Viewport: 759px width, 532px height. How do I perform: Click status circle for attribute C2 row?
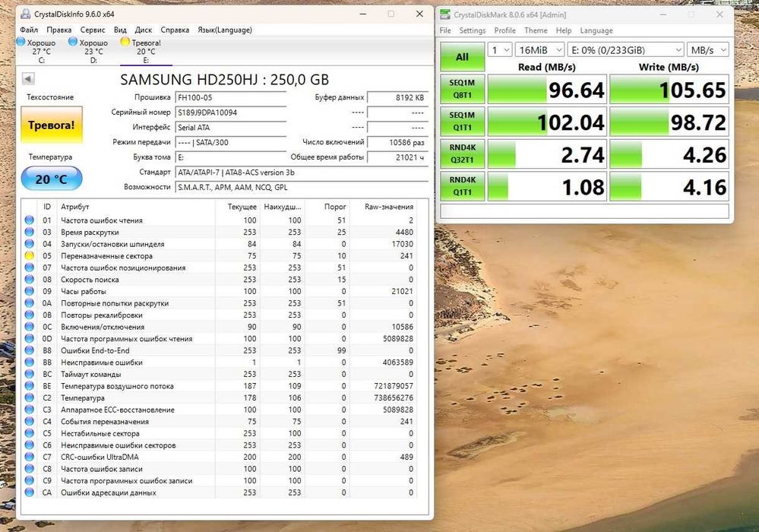(x=29, y=398)
